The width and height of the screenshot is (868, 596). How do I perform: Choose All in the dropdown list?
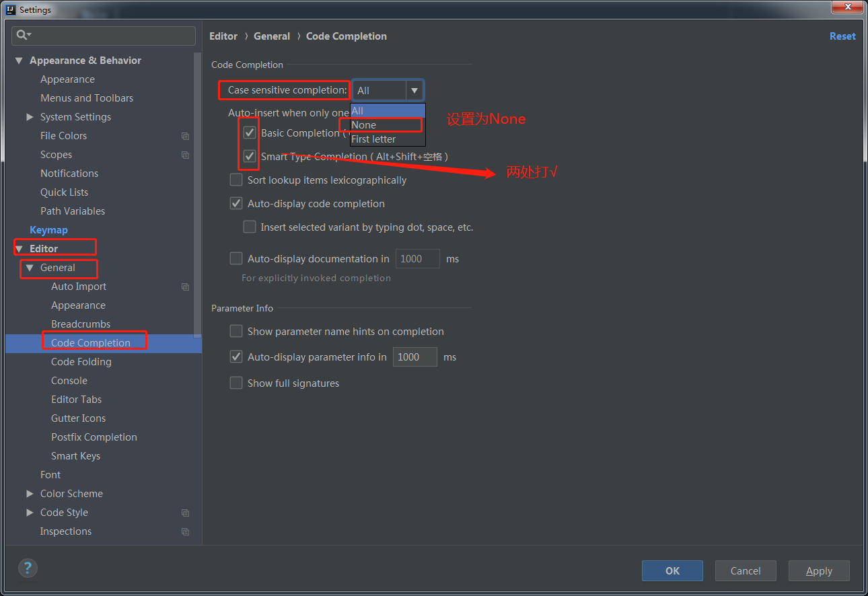(388, 111)
